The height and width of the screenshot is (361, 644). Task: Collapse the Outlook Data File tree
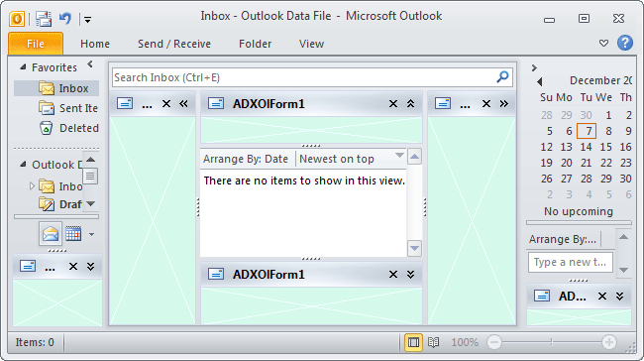[x=24, y=164]
